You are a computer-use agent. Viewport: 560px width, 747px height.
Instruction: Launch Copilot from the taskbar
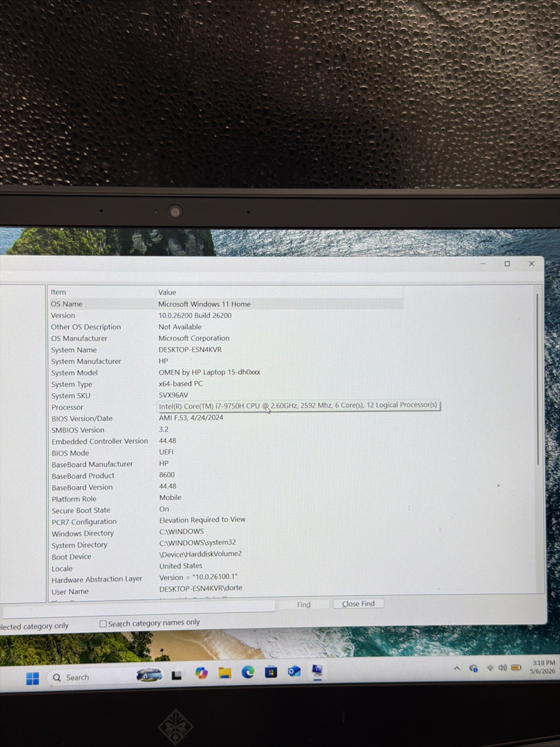[x=201, y=673]
